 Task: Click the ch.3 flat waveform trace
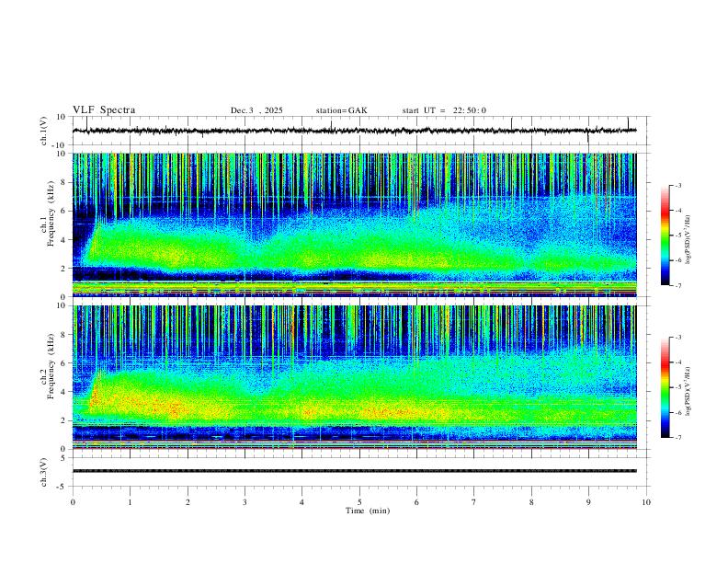point(354,471)
